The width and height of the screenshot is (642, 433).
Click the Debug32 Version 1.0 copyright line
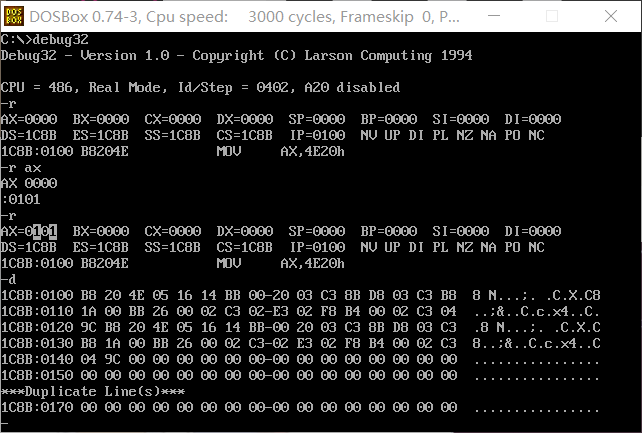tap(237, 56)
